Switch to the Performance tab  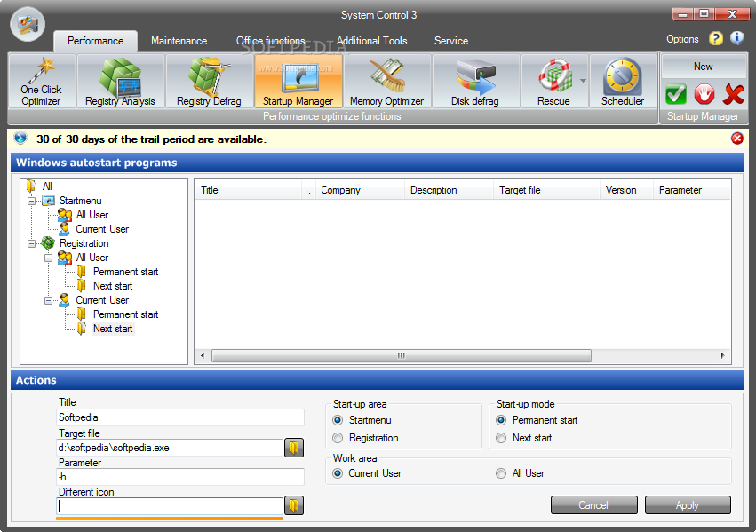coord(95,41)
